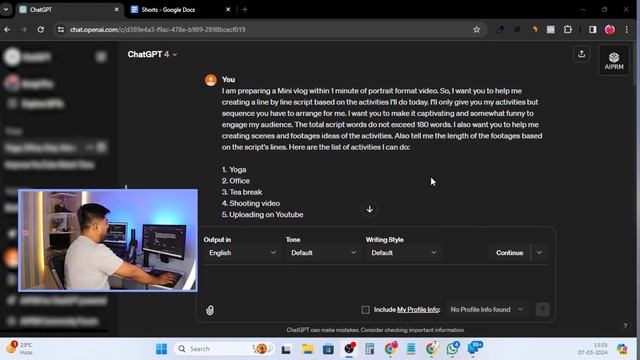The width and height of the screenshot is (640, 360).
Task: Open new chat icon in sidebar
Action: coord(101,57)
